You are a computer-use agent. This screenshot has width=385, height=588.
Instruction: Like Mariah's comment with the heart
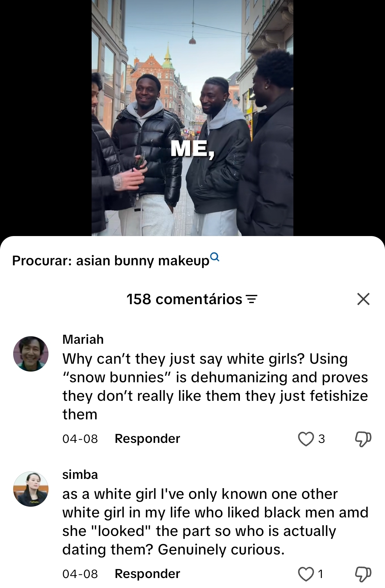(x=306, y=439)
